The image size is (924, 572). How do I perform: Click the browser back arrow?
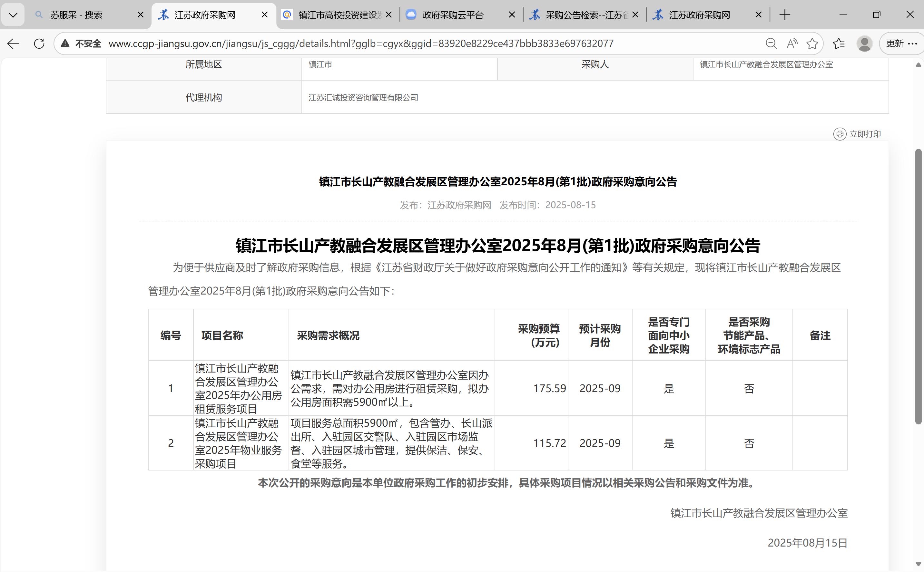pos(13,44)
